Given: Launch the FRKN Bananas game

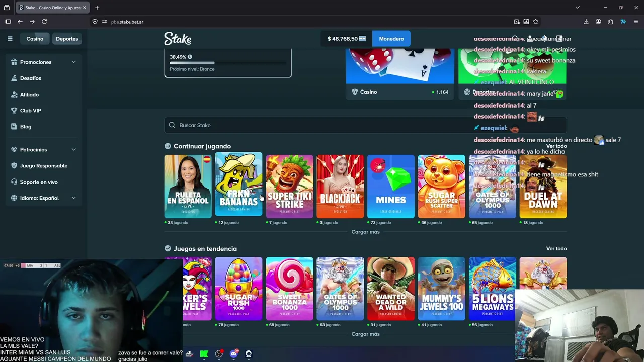Looking at the screenshot, I should [238, 185].
